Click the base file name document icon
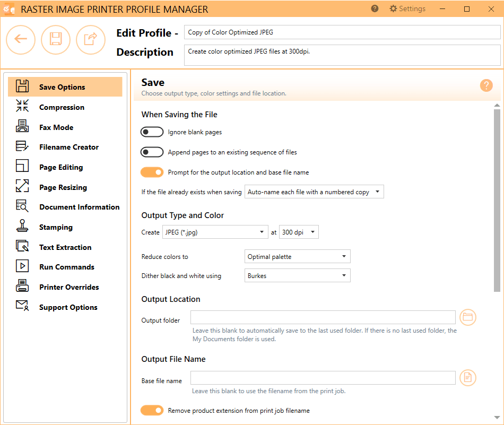Screen dimensions: 504x425 tap(468, 377)
